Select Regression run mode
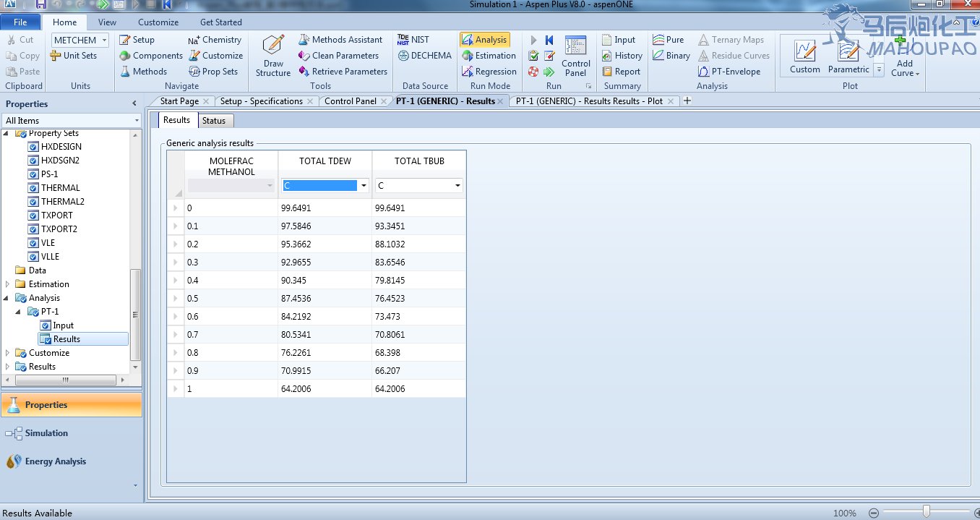Screen dimensions: 980x520 (x=489, y=72)
